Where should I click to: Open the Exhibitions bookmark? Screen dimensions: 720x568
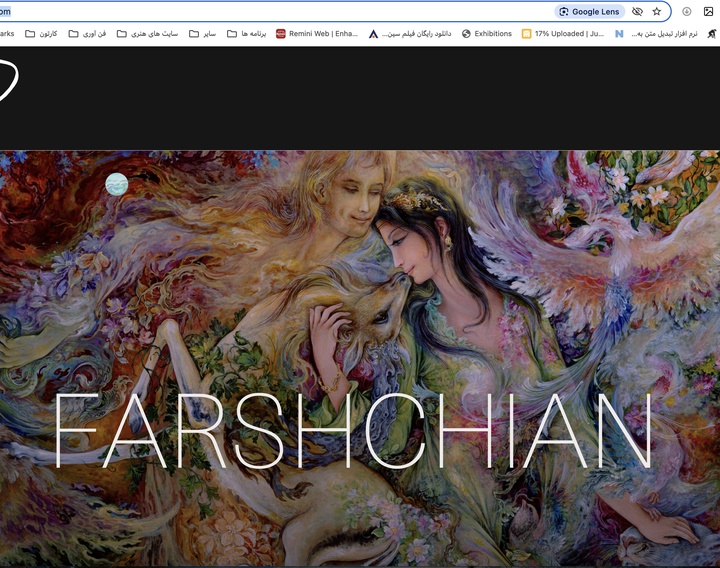487,34
